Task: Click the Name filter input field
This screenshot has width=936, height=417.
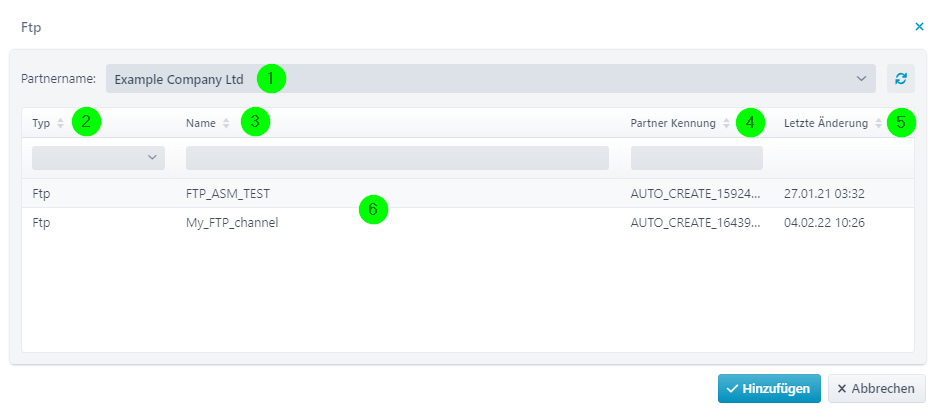Action: 398,158
